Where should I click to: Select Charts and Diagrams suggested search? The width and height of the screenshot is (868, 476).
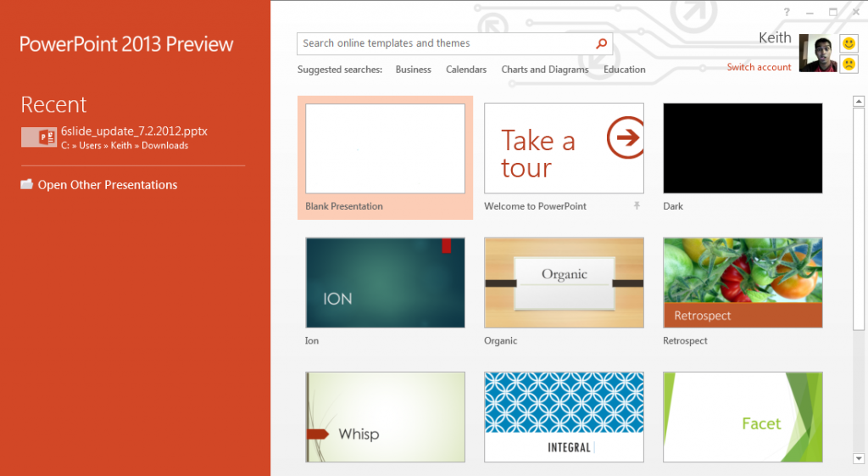pos(545,70)
